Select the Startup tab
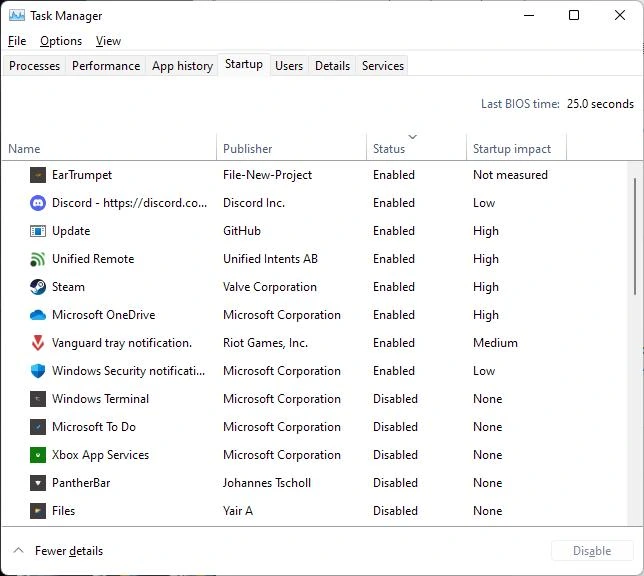The width and height of the screenshot is (644, 576). pos(244,64)
